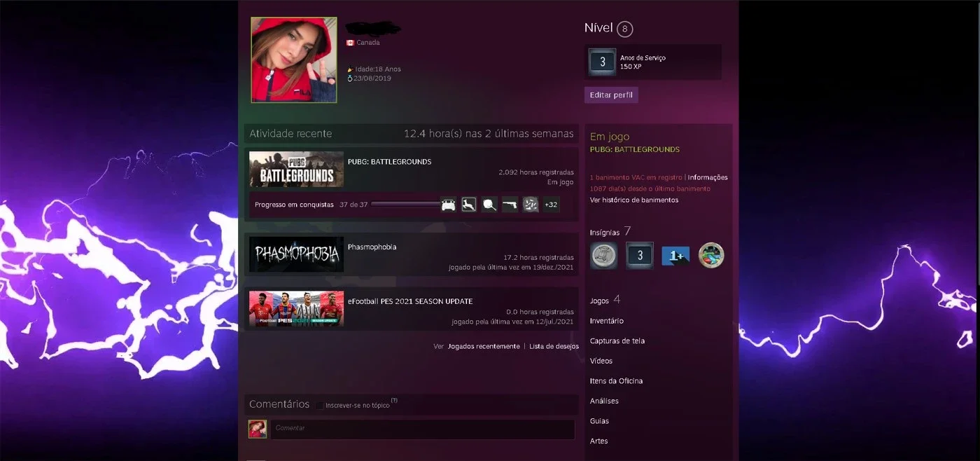980x461 pixels.
Task: Click the small avatar beside comment box
Action: pos(258,429)
